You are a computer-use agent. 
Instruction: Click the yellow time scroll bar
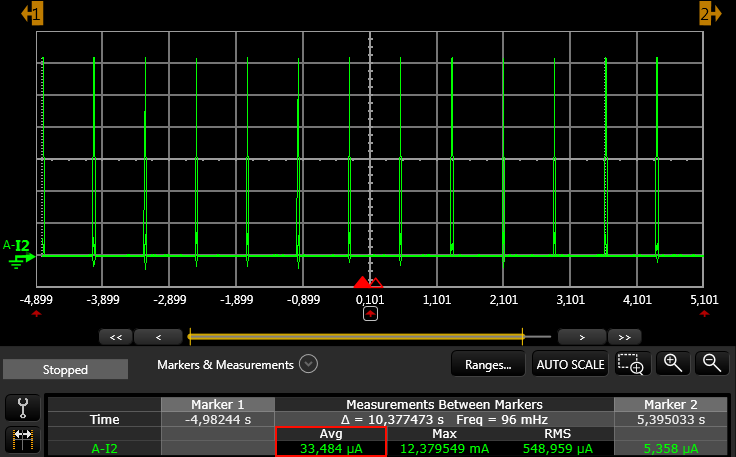point(356,336)
